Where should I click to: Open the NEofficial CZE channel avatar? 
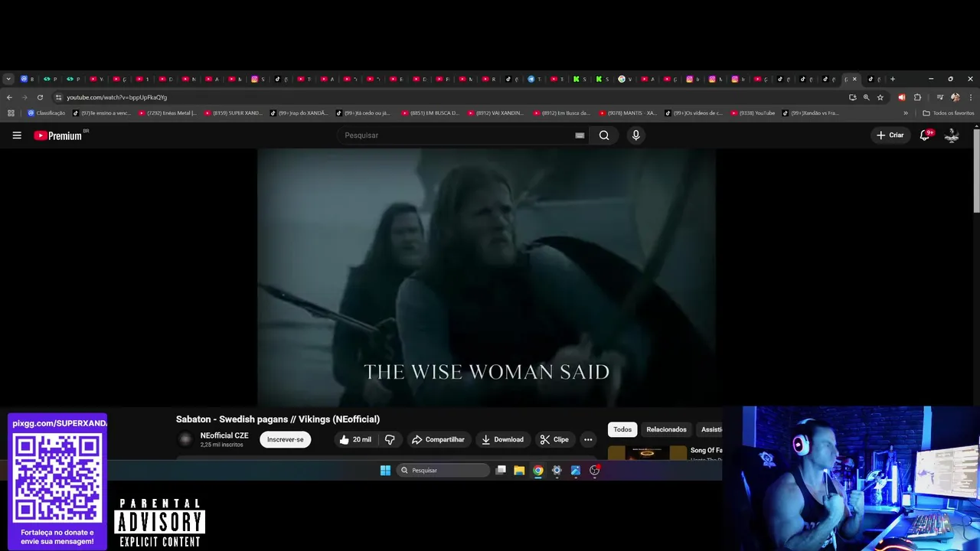(x=185, y=439)
